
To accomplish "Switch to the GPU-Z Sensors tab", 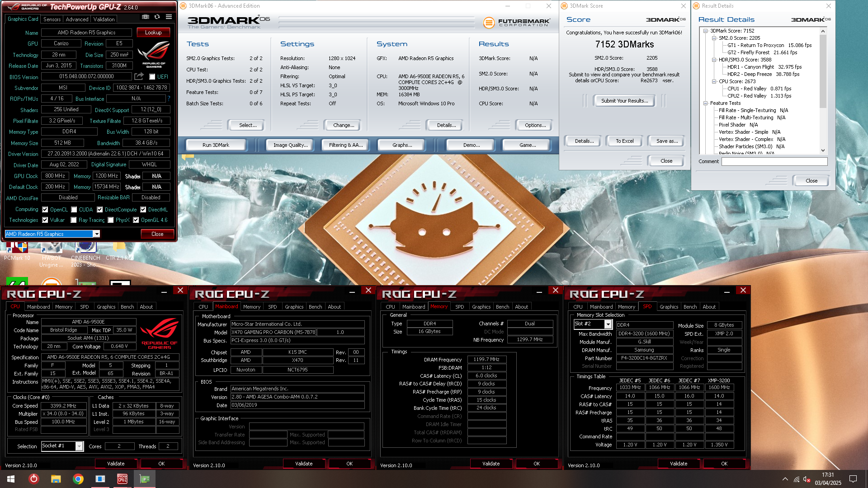I will [52, 19].
